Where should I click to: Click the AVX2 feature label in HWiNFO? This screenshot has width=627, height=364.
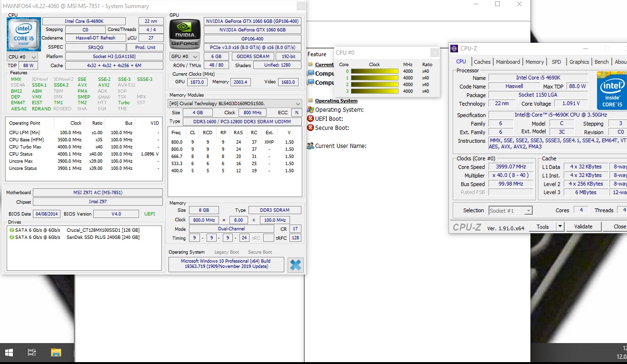tap(104, 85)
